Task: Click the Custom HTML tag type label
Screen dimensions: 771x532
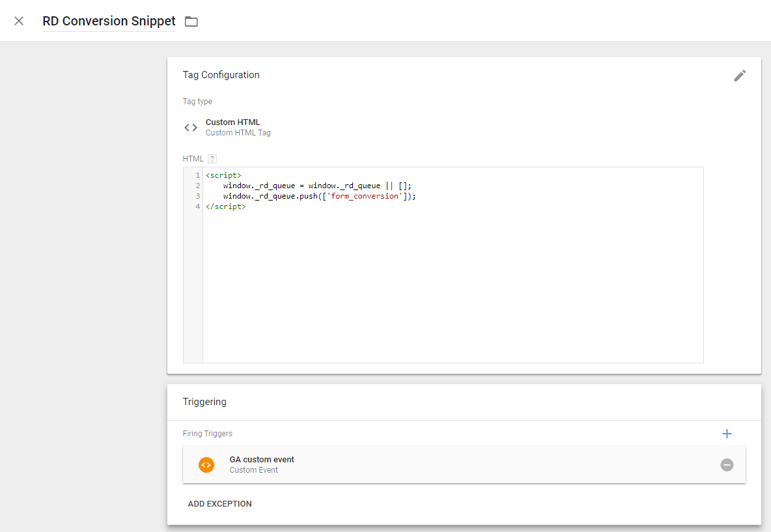Action: coord(232,122)
